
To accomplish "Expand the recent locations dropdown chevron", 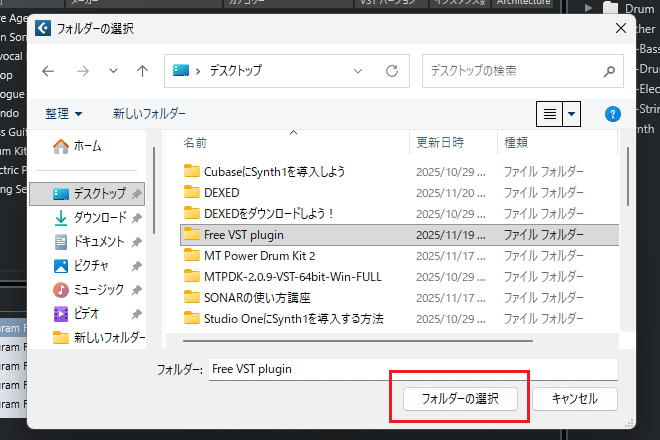I will click(x=112, y=71).
